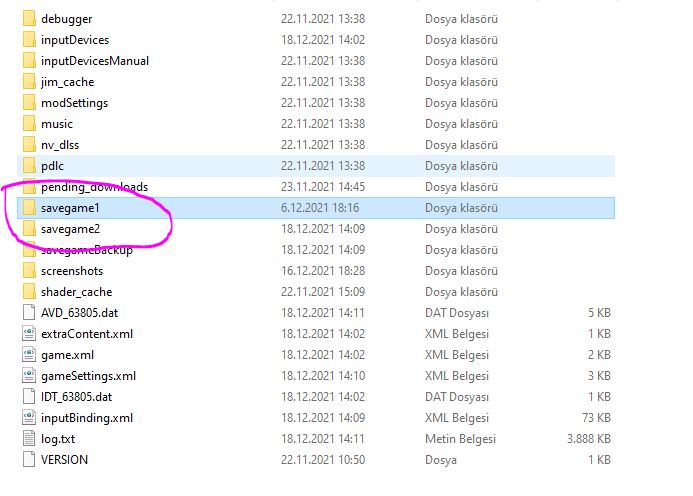Select the log.txt file name
This screenshot has height=496, width=693.
click(58, 439)
